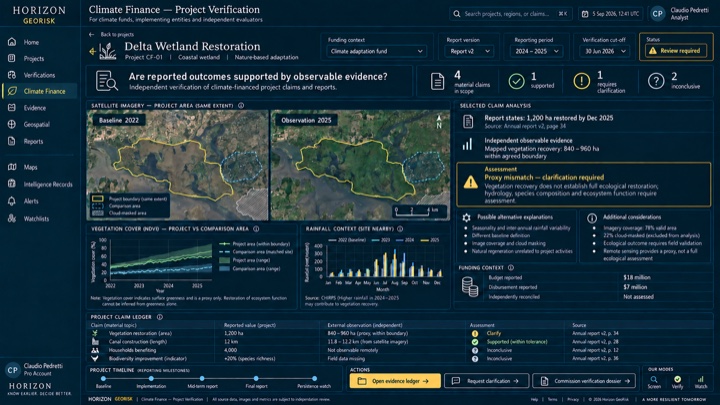Select Climate Finance sidebar item
Image resolution: width=720 pixels, height=405 pixels.
[x=39, y=91]
